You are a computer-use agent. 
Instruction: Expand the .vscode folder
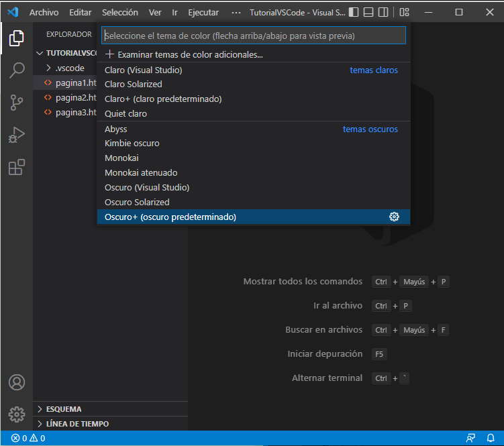point(65,68)
